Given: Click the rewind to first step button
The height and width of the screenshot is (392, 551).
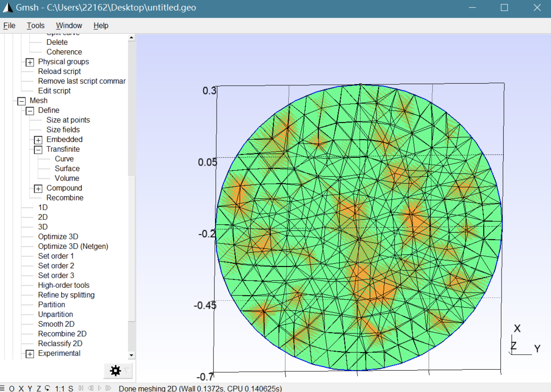Looking at the screenshot, I should click(81, 388).
